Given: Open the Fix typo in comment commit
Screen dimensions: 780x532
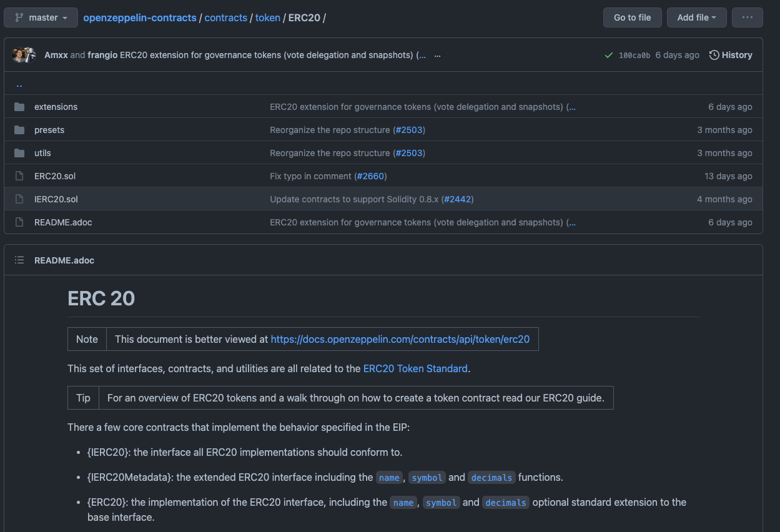Looking at the screenshot, I should (x=310, y=176).
